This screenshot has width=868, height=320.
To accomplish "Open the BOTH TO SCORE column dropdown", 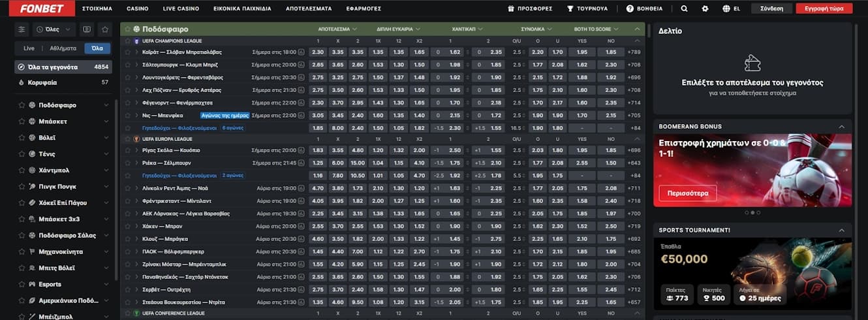I will [x=597, y=29].
